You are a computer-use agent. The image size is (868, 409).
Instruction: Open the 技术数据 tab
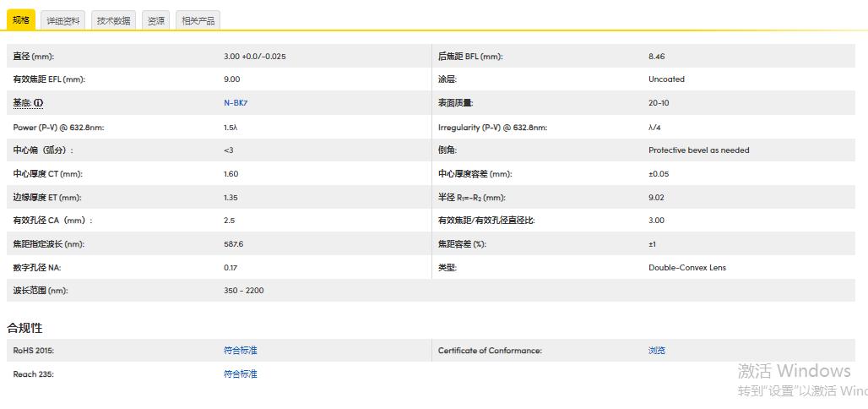[x=113, y=21]
